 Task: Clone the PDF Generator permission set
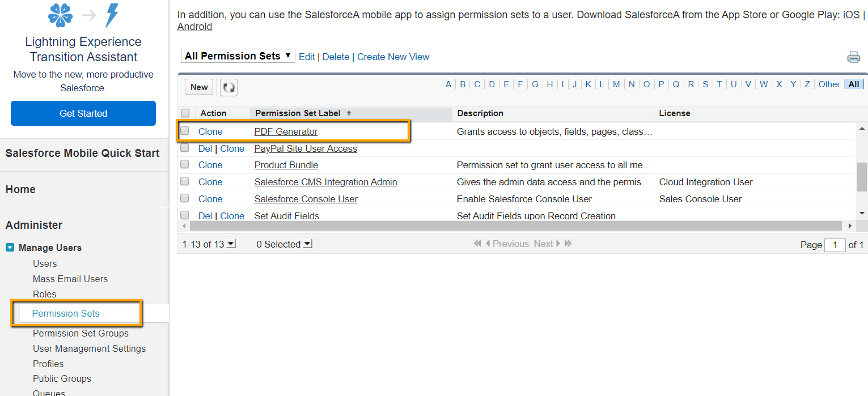pyautogui.click(x=210, y=131)
